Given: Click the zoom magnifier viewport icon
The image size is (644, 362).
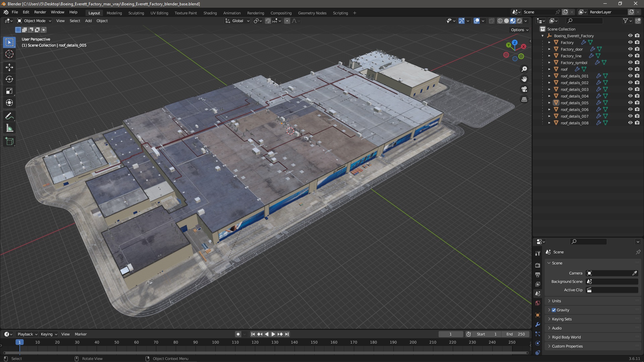Looking at the screenshot, I should tap(524, 69).
